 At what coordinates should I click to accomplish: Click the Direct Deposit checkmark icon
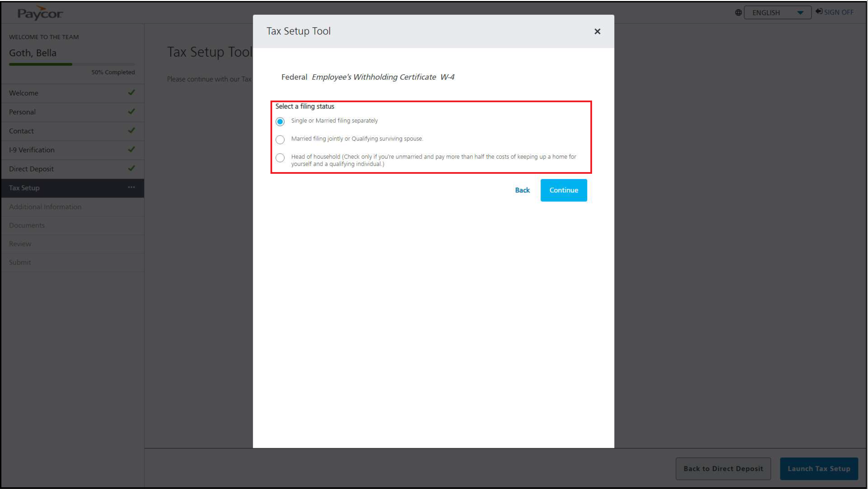pos(131,168)
